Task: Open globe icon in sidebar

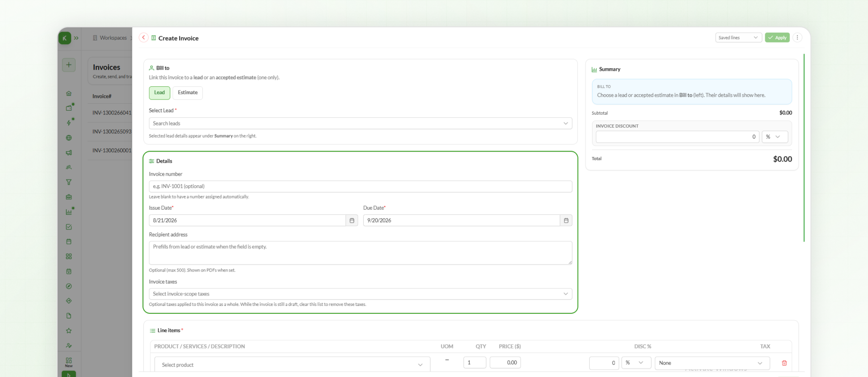Action: point(69,138)
